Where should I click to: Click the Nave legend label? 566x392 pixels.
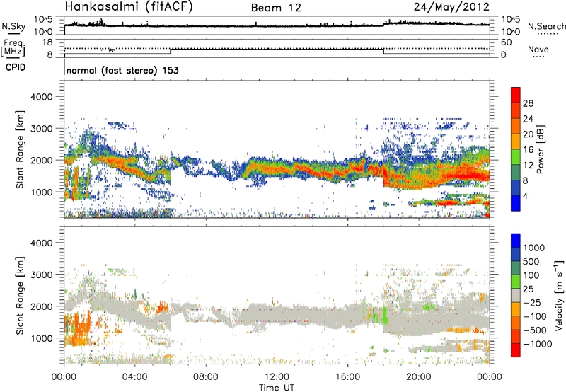538,50
